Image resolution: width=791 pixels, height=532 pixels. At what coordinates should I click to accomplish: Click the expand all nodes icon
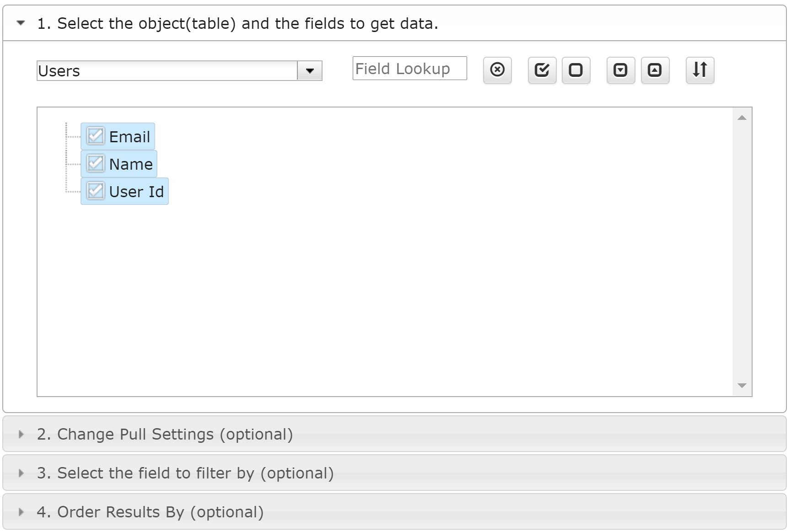(621, 70)
